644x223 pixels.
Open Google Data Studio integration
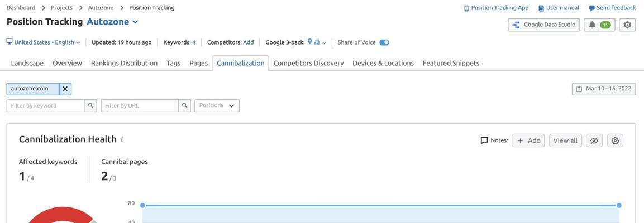tap(544, 25)
